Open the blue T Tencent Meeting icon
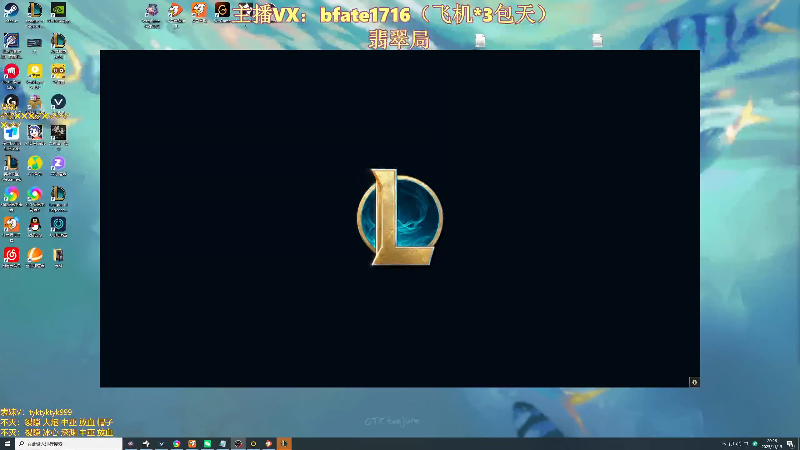 (x=11, y=133)
